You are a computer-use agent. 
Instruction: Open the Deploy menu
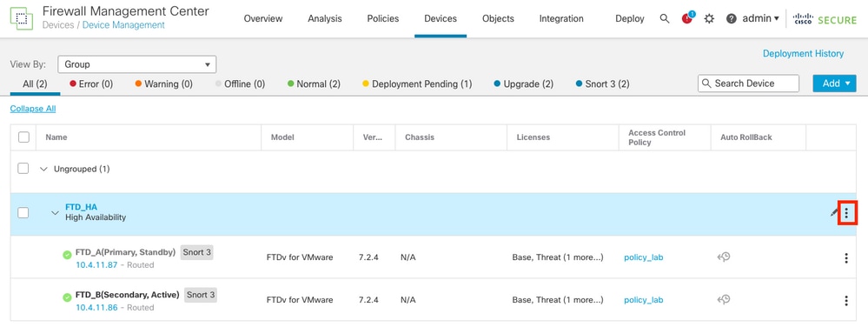pos(630,18)
